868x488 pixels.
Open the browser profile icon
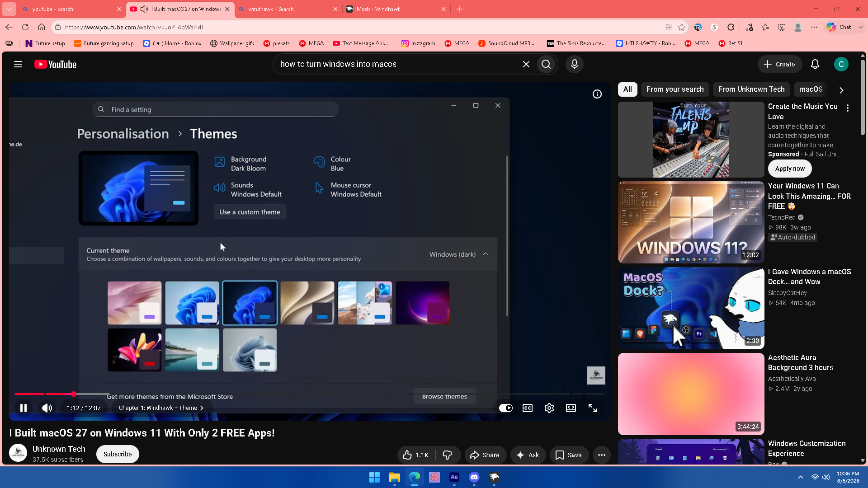798,27
